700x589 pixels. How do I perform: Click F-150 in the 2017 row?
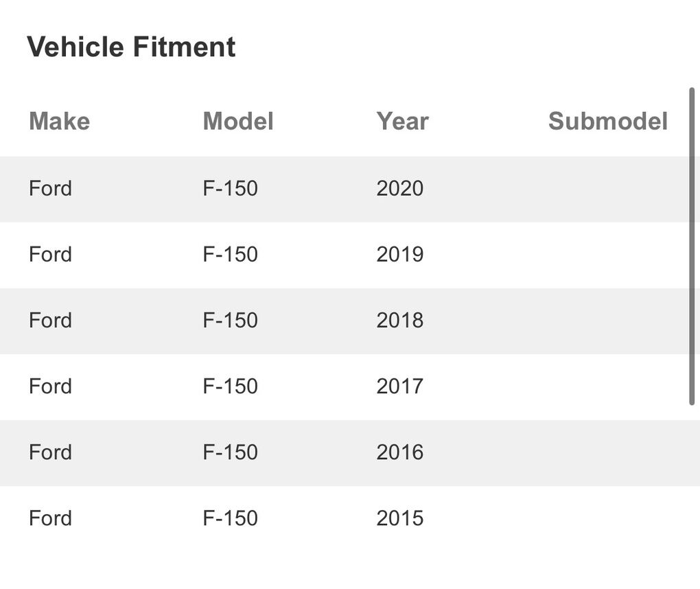pos(230,386)
